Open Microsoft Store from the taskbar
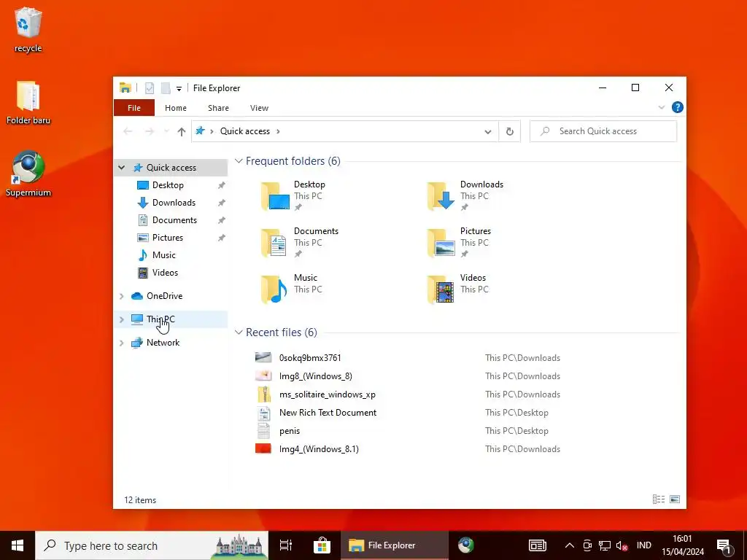Viewport: 747px width, 560px height. [x=322, y=545]
